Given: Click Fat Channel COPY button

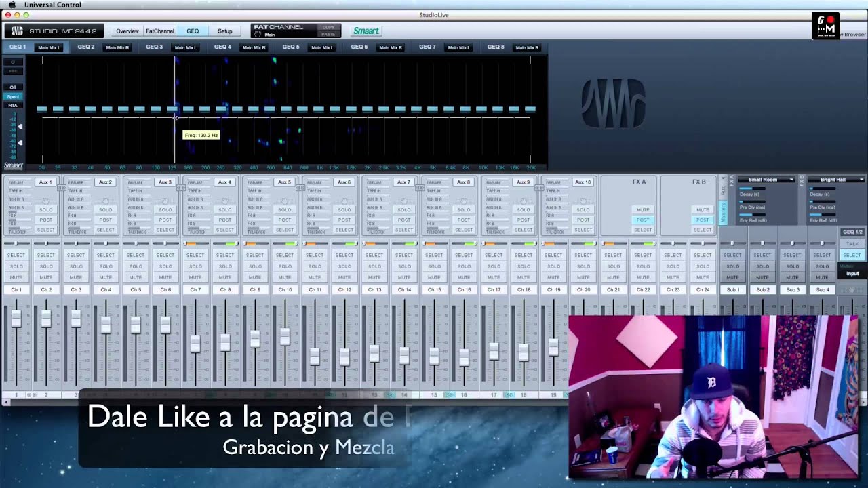Looking at the screenshot, I should click(x=328, y=28).
